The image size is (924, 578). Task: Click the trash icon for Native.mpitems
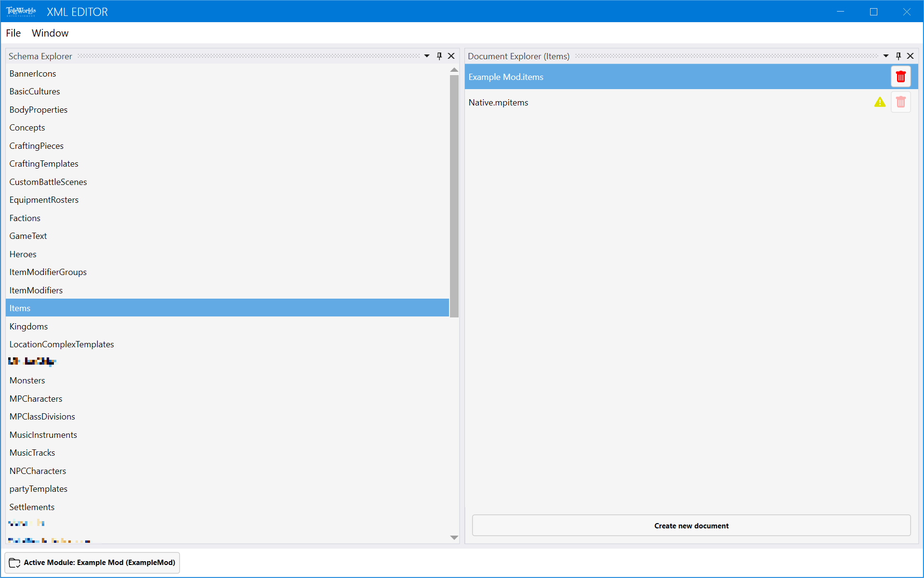coord(900,102)
